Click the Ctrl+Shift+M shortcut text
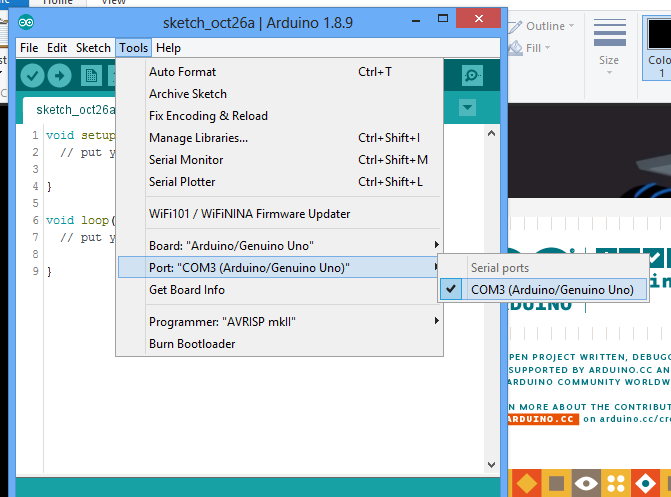 393,160
